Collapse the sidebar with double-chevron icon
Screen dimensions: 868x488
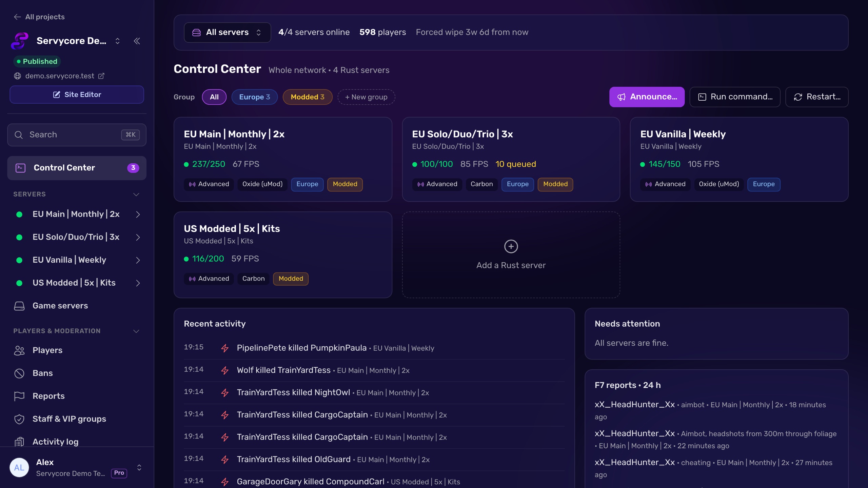coord(137,41)
